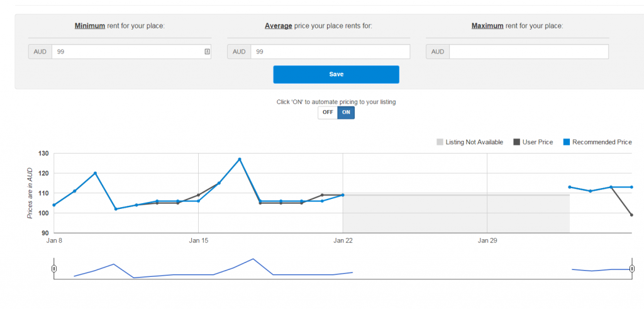The image size is (644, 309).
Task: Click the AUD label beside the Minimum field
Action: [x=40, y=52]
